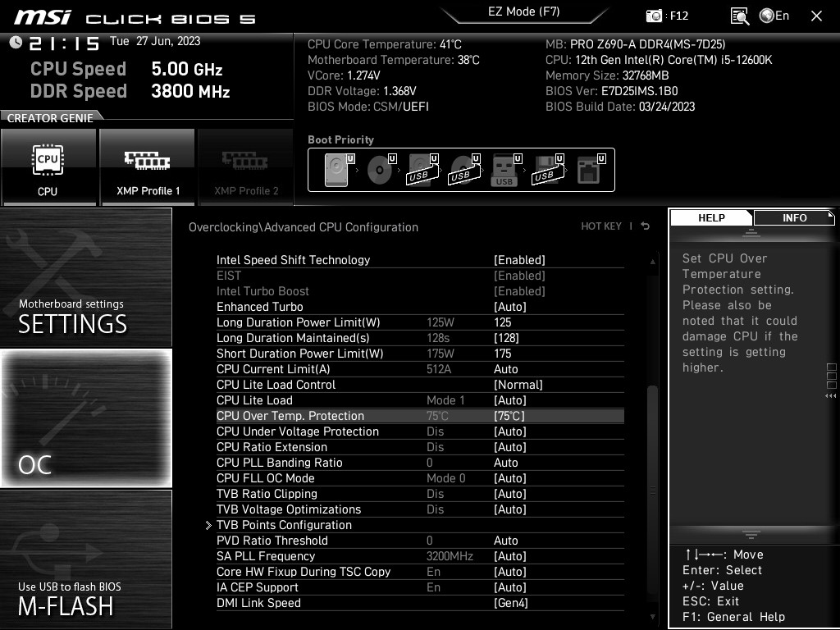Switch to EZ Mode (F7)
840x630 pixels.
(523, 12)
